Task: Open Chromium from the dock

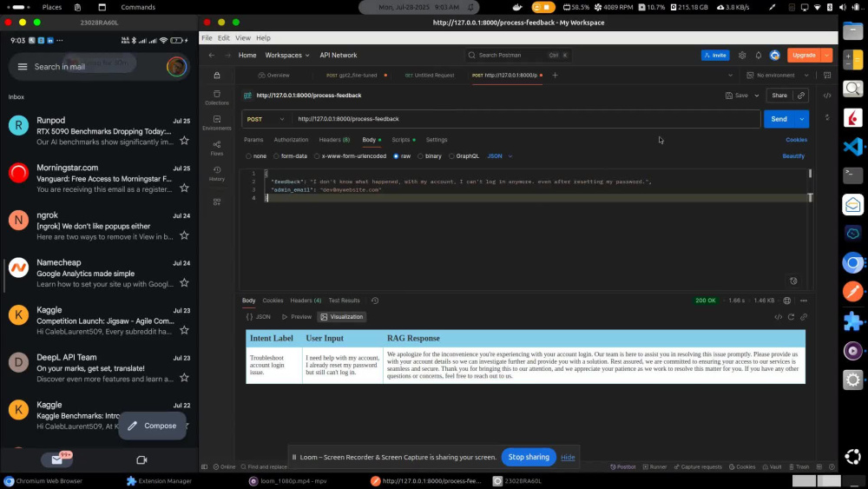Action: pos(852,262)
